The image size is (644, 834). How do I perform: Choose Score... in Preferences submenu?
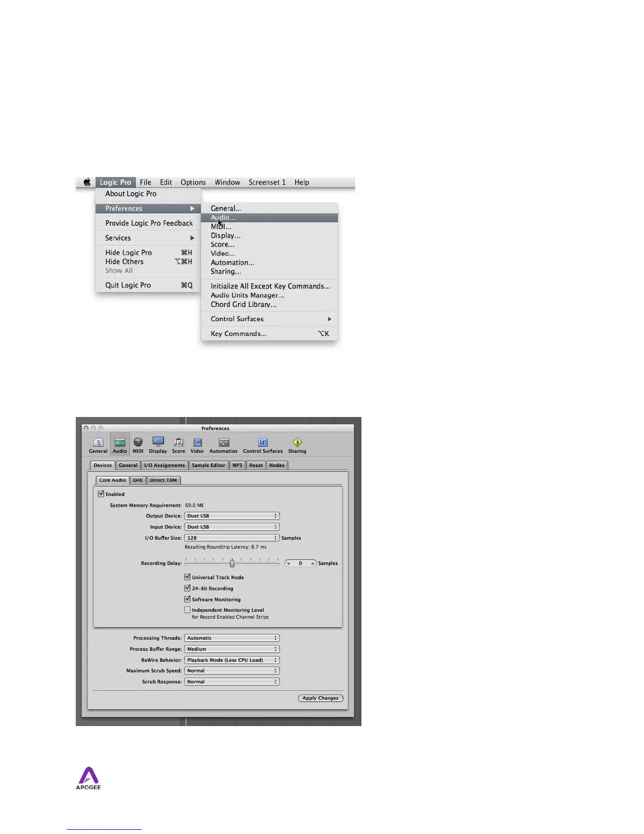click(x=269, y=244)
